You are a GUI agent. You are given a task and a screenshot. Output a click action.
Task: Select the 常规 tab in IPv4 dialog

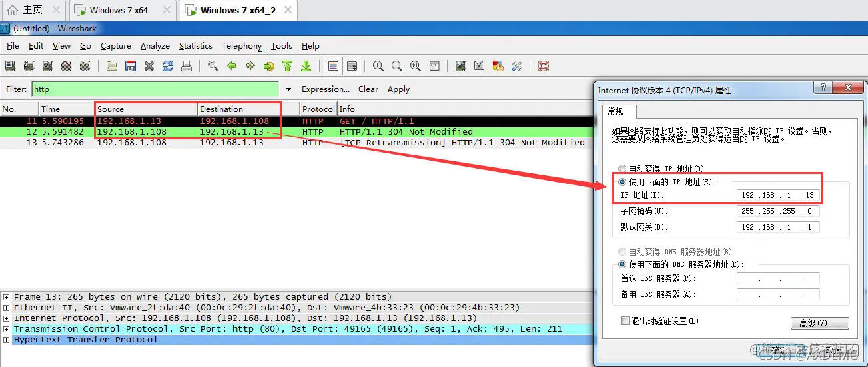[x=619, y=111]
